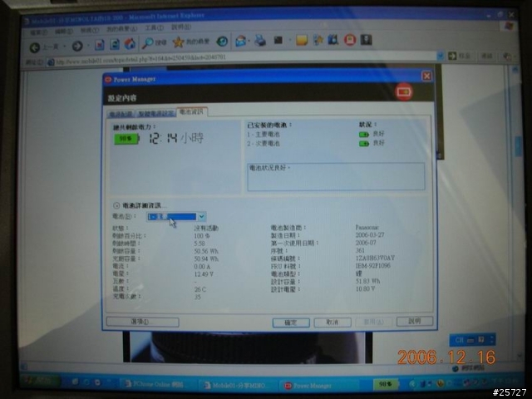Open the battery selection dropdown arrow
Screen dimensions: 532x399
coord(201,216)
